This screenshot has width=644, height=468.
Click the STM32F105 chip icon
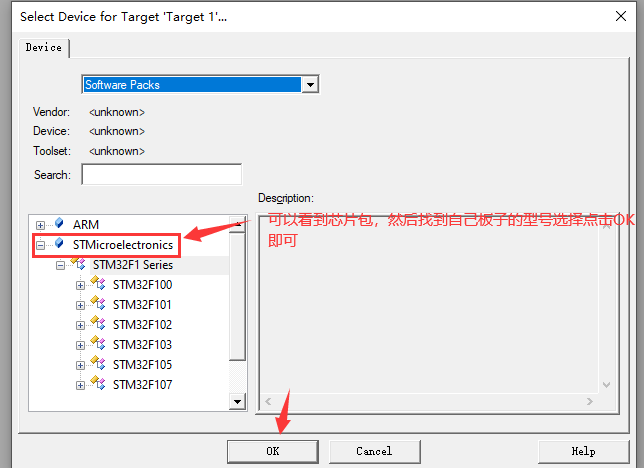click(98, 365)
